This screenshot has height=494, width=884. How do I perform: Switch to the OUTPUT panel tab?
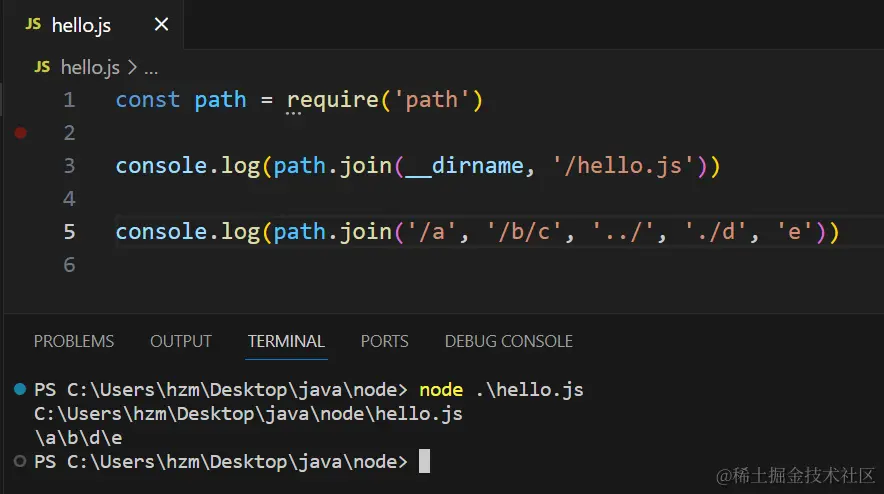click(x=181, y=341)
